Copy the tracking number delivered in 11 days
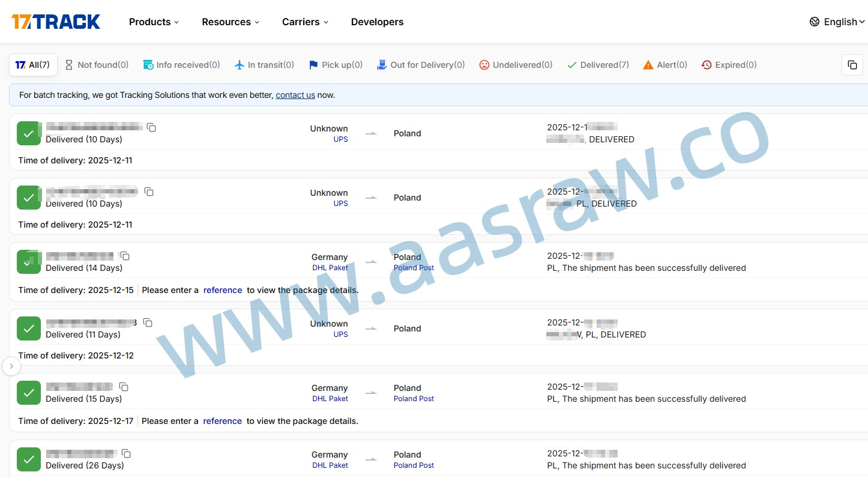This screenshot has width=868, height=478. [148, 322]
